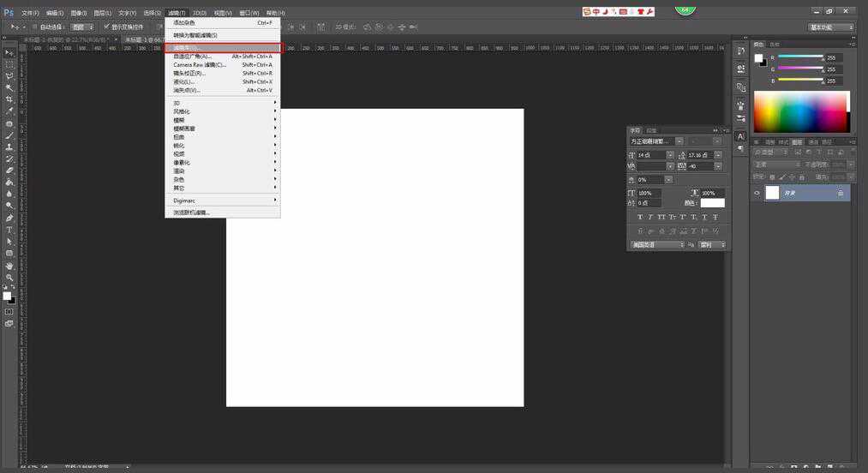Viewport: 868px width, 473px height.
Task: Toggle the 显示变换控件 checkbox
Action: 106,27
